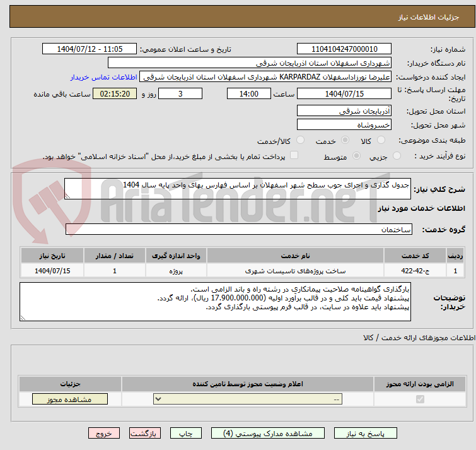The height and width of the screenshot is (450, 476).
Task: Click the table date cell 1404/07/15
Action: click(52, 270)
